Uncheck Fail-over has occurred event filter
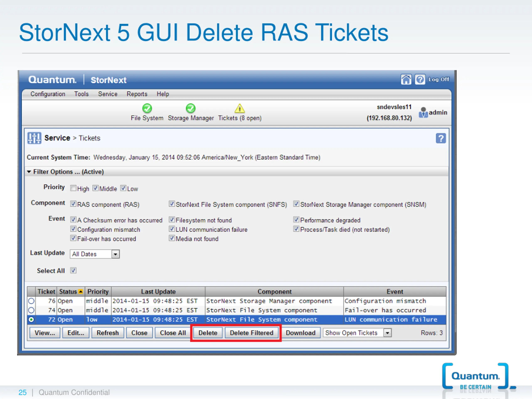The width and height of the screenshot is (532, 399). [x=73, y=238]
